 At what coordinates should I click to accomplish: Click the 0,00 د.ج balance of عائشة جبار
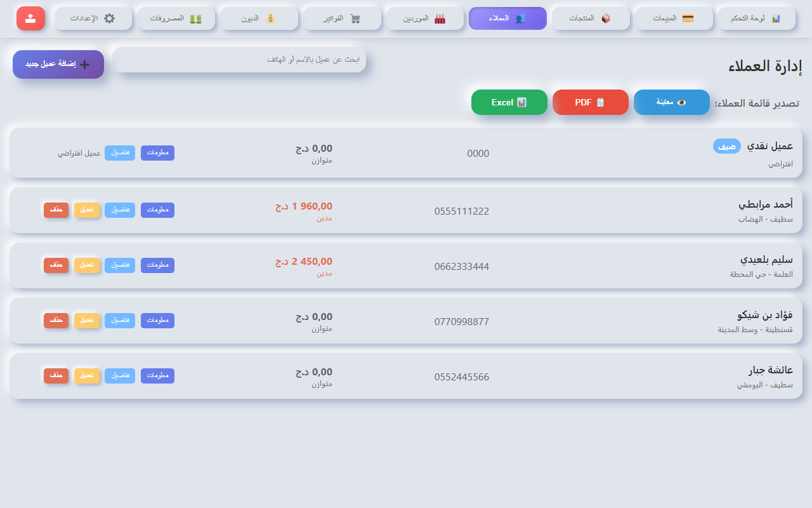[x=314, y=371]
